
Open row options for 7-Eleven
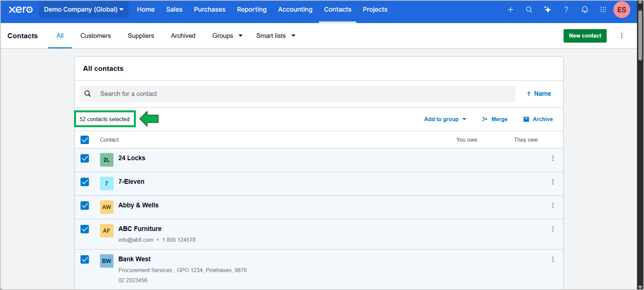pyautogui.click(x=553, y=182)
